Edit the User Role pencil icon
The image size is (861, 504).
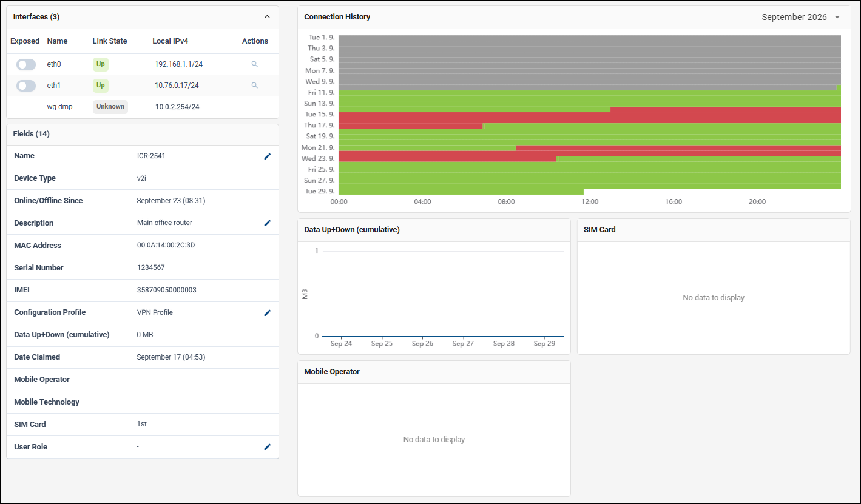(x=268, y=447)
